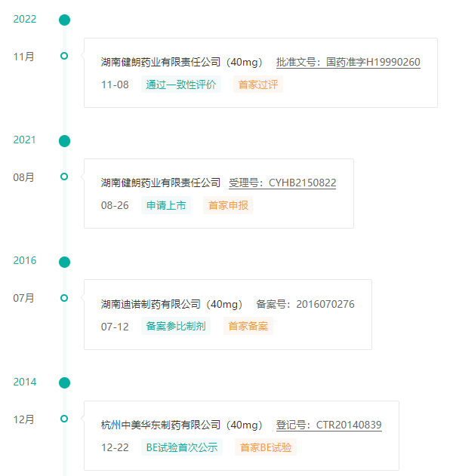Select the 07月 hollow timeline marker
The width and height of the screenshot is (453, 476).
coord(64,298)
